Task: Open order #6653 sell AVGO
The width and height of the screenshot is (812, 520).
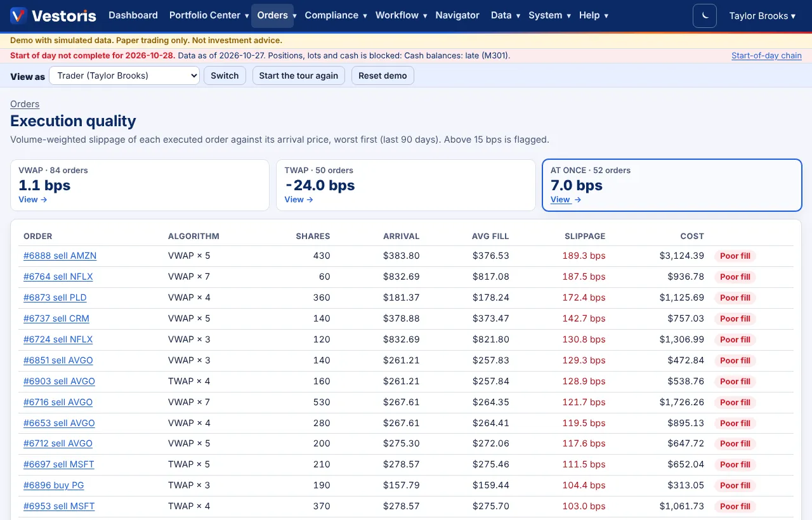Action: 59,423
